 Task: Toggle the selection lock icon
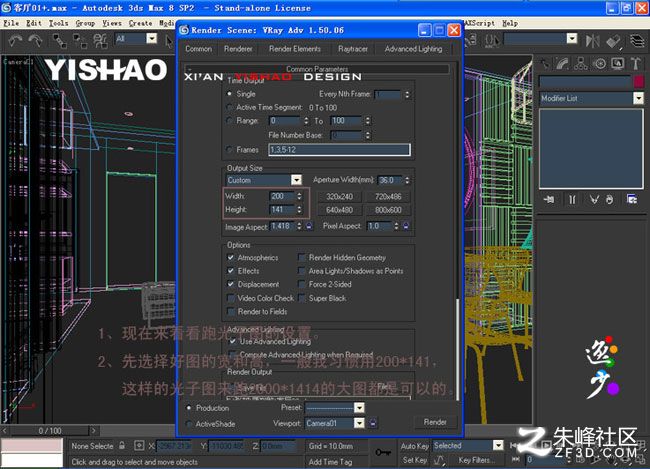tap(122, 446)
